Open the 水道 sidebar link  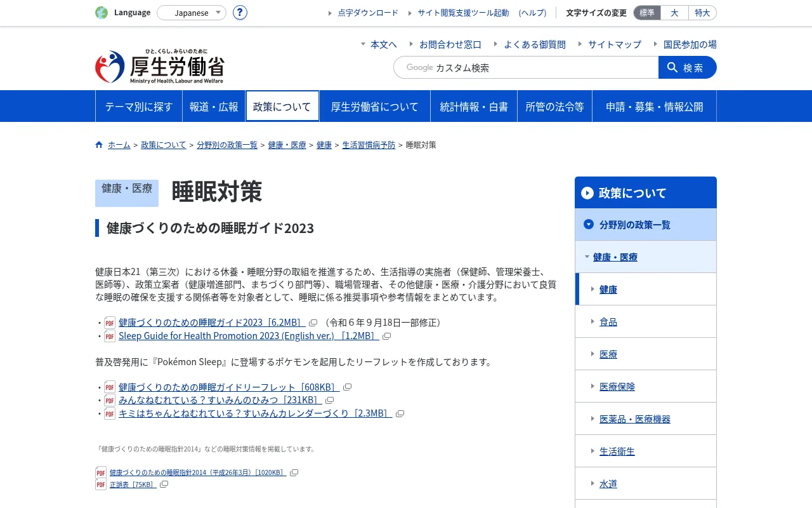click(608, 483)
